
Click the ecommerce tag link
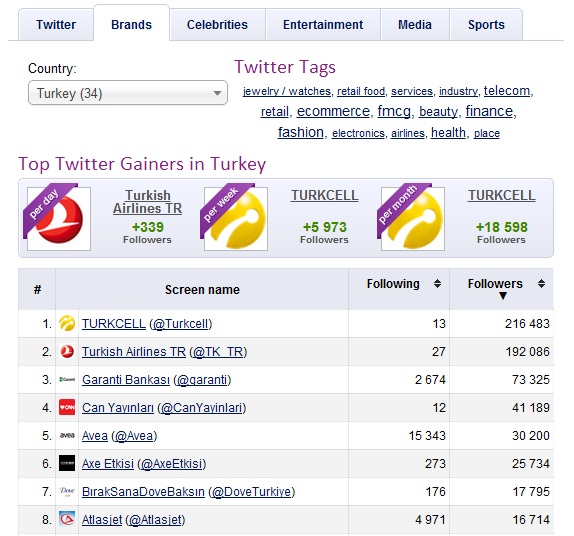coord(333,111)
